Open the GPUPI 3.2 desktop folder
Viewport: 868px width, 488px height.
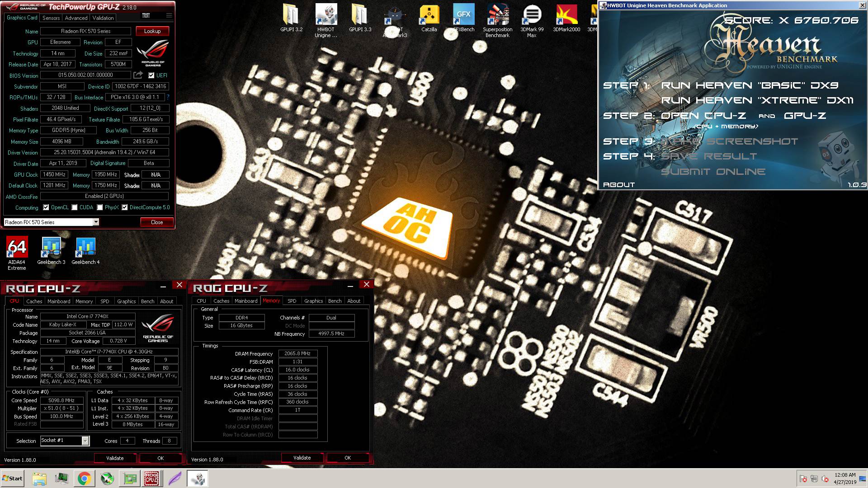291,18
